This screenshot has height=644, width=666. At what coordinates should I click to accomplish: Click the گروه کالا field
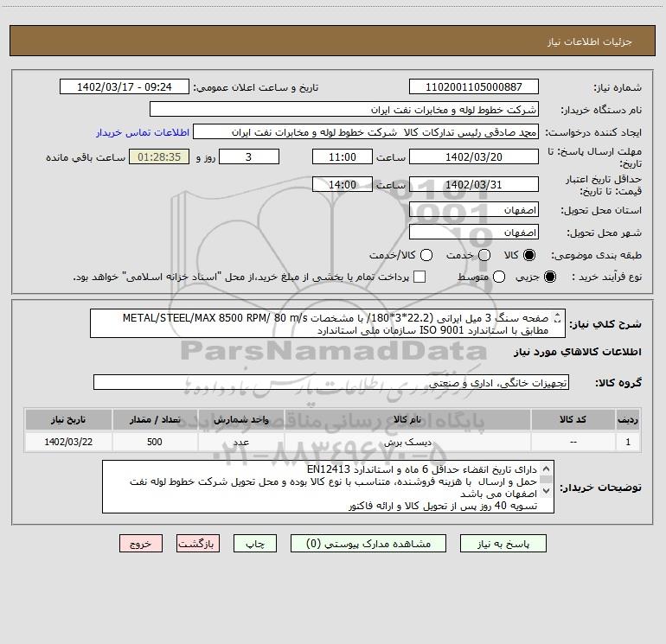(331, 382)
